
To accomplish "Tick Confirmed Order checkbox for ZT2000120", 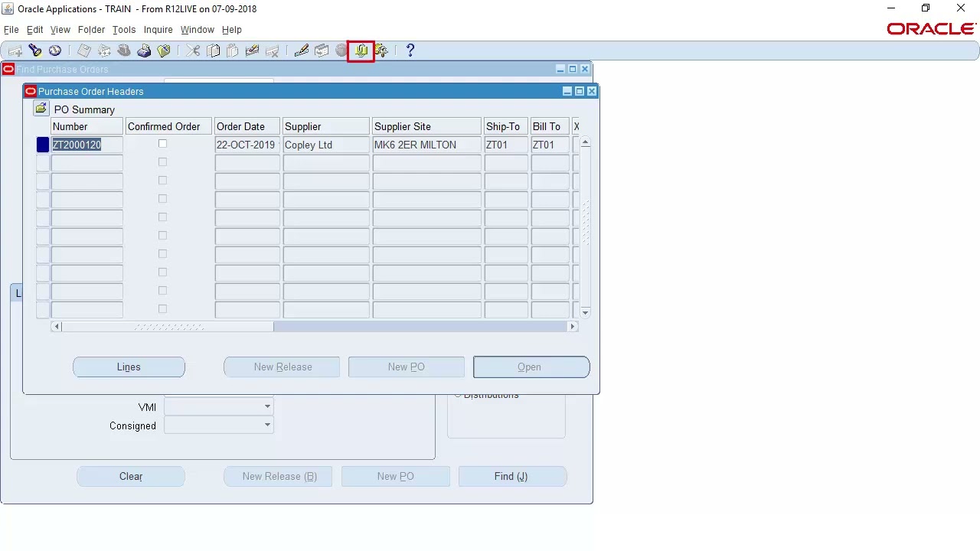I will pos(162,144).
